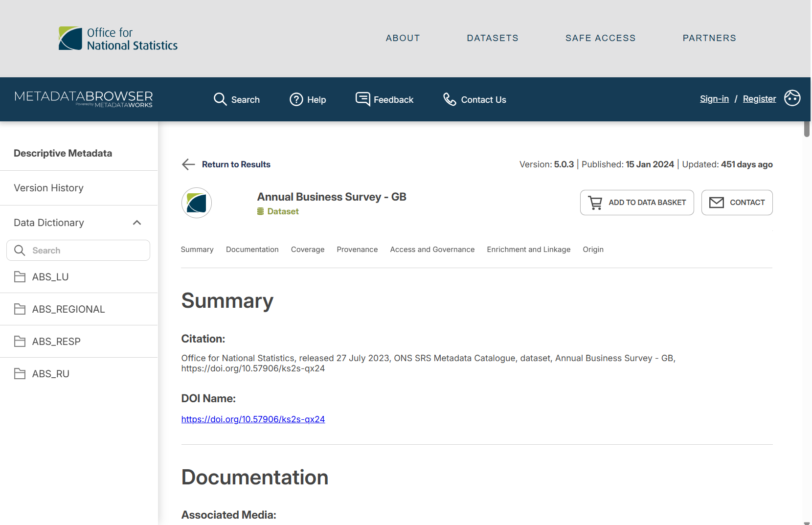812x525 pixels.
Task: Click the Contact Us phone icon
Action: pyautogui.click(x=450, y=99)
